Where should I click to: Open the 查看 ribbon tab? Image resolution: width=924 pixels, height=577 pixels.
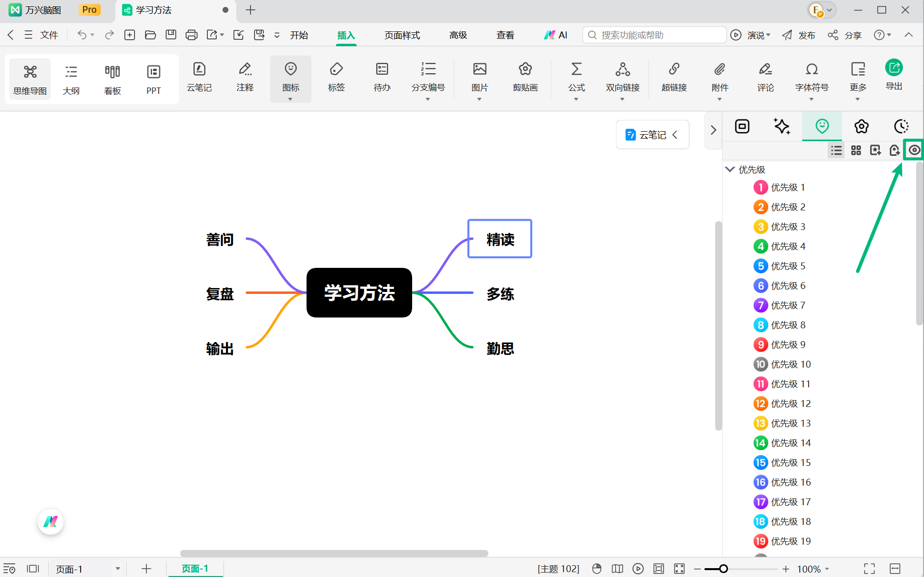pos(505,35)
